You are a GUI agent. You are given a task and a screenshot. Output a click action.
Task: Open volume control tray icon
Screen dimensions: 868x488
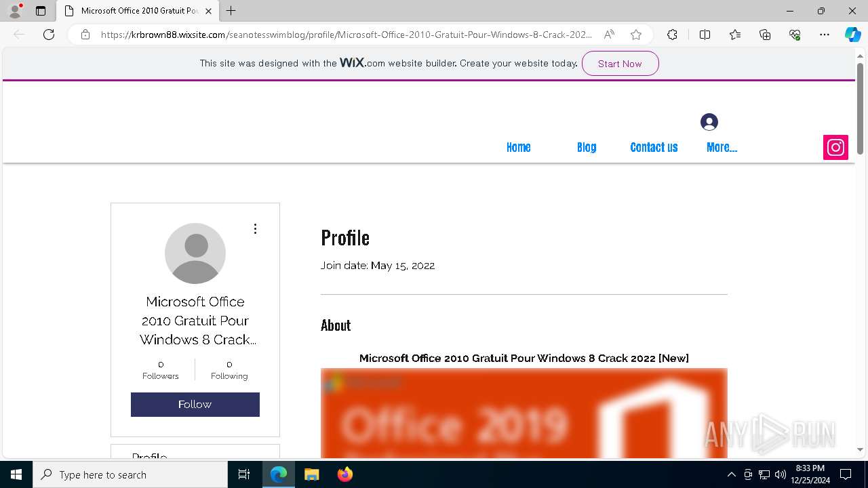point(781,474)
